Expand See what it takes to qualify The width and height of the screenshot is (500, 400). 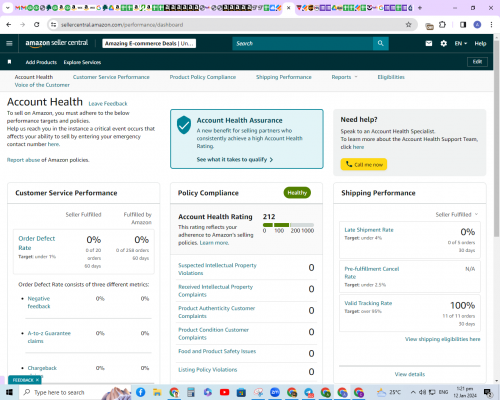(235, 159)
